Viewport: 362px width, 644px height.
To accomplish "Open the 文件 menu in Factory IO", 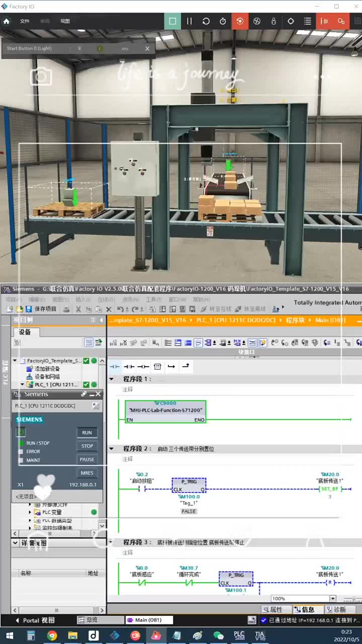I will [25, 21].
